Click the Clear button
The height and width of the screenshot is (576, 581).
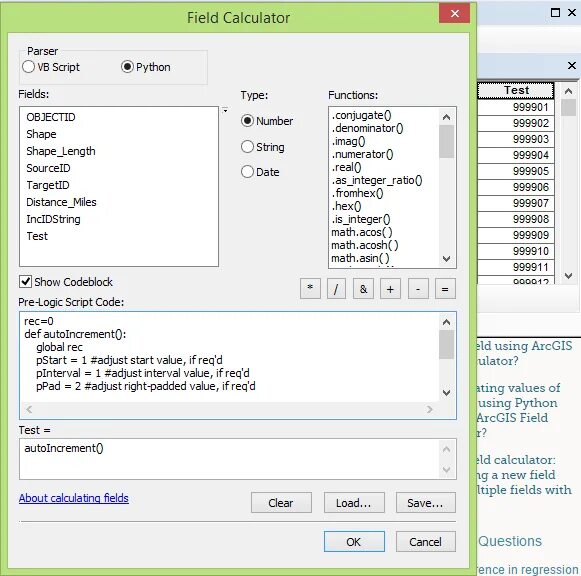(x=281, y=503)
